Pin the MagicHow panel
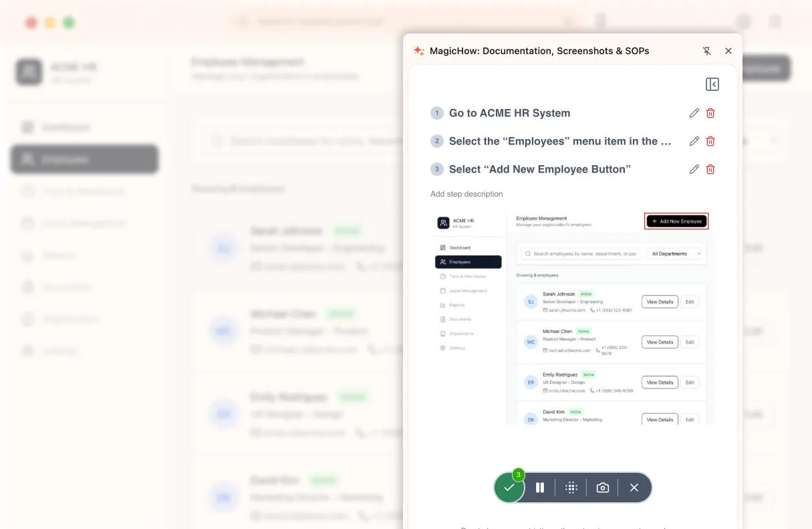The image size is (812, 529). (707, 51)
